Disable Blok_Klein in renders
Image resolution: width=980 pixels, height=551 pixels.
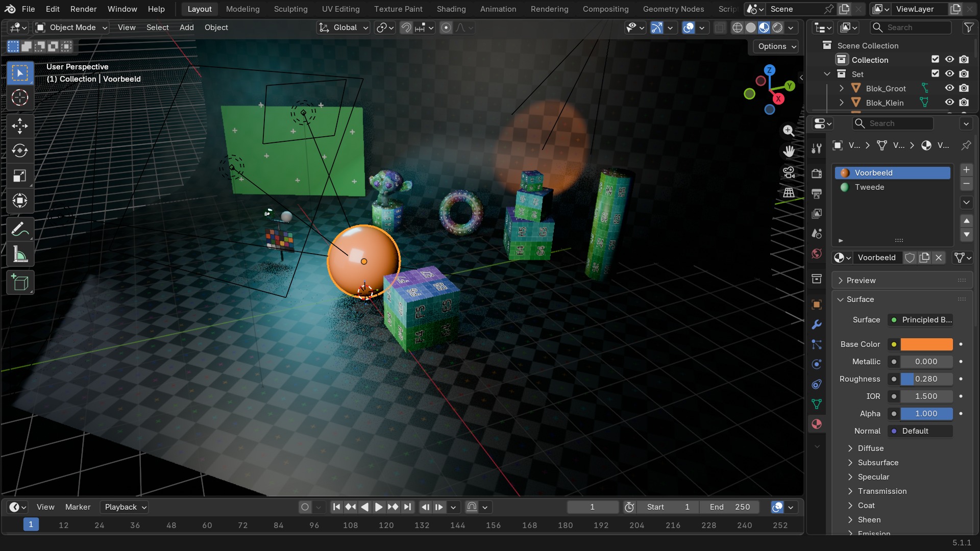964,103
